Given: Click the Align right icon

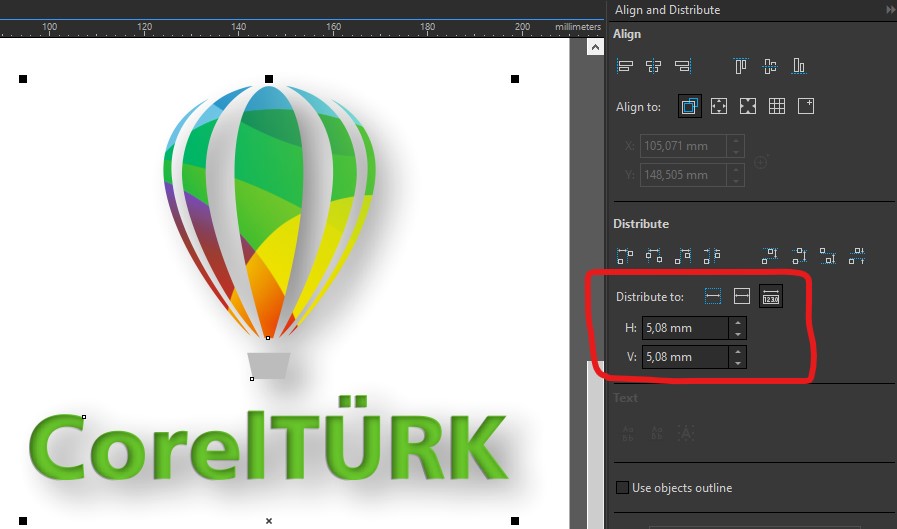Looking at the screenshot, I should coord(682,66).
